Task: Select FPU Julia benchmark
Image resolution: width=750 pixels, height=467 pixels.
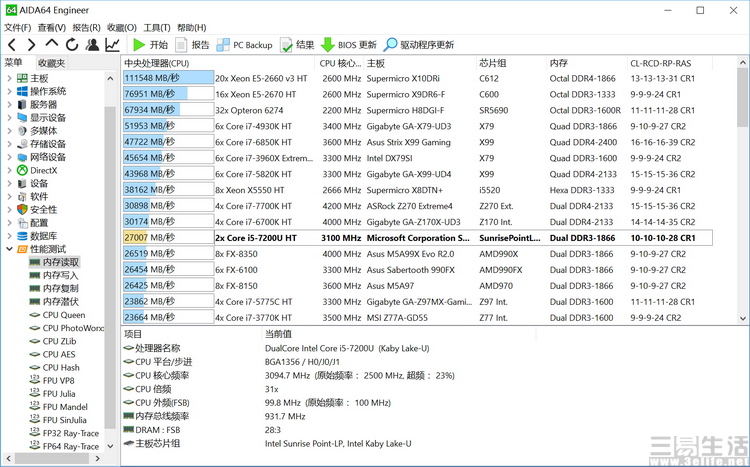Action: pyautogui.click(x=53, y=394)
